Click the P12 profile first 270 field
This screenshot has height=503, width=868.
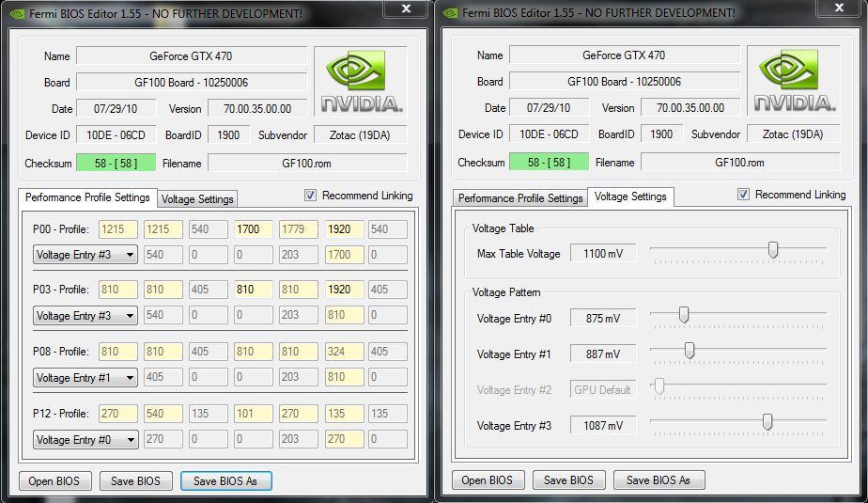click(118, 414)
